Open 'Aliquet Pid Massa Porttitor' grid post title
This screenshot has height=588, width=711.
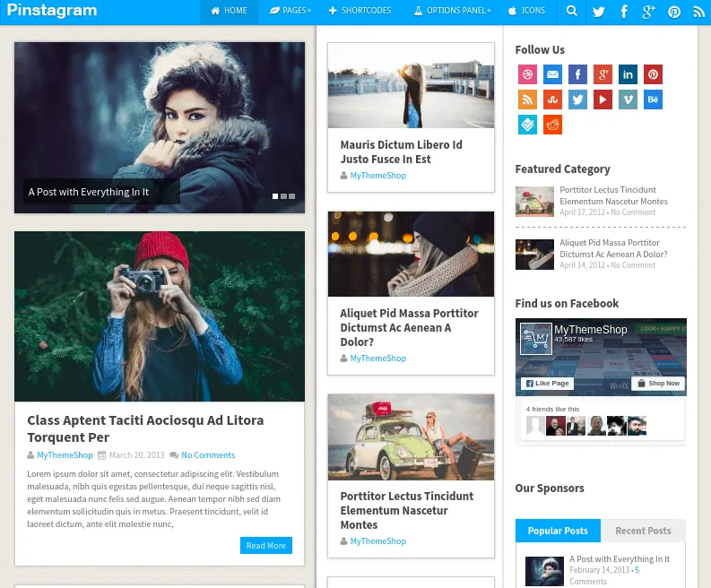pyautogui.click(x=409, y=327)
